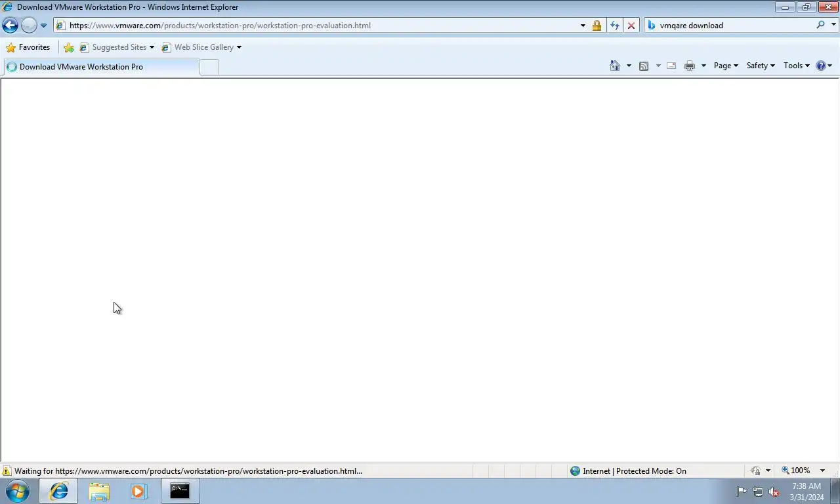Open the search provider dropdown arrow
Screen dimensions: 840x504
click(835, 26)
